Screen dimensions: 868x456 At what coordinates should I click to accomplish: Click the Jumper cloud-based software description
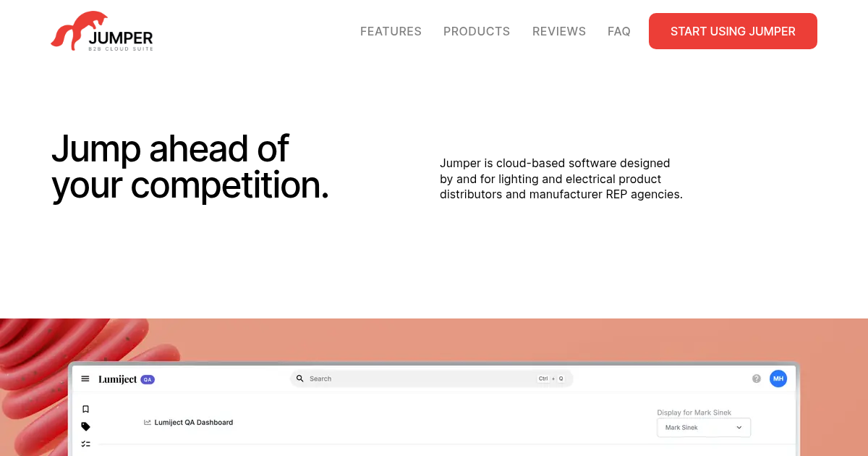561,179
